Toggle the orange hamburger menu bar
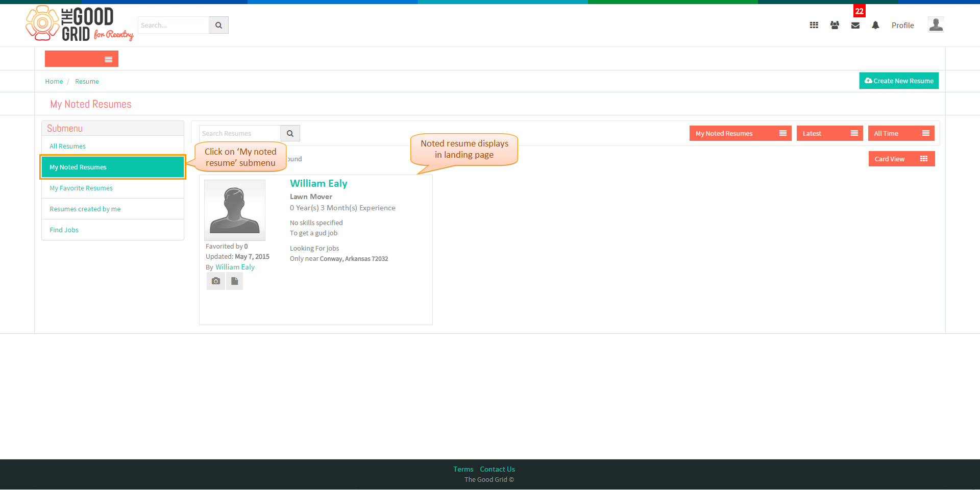 pos(82,59)
